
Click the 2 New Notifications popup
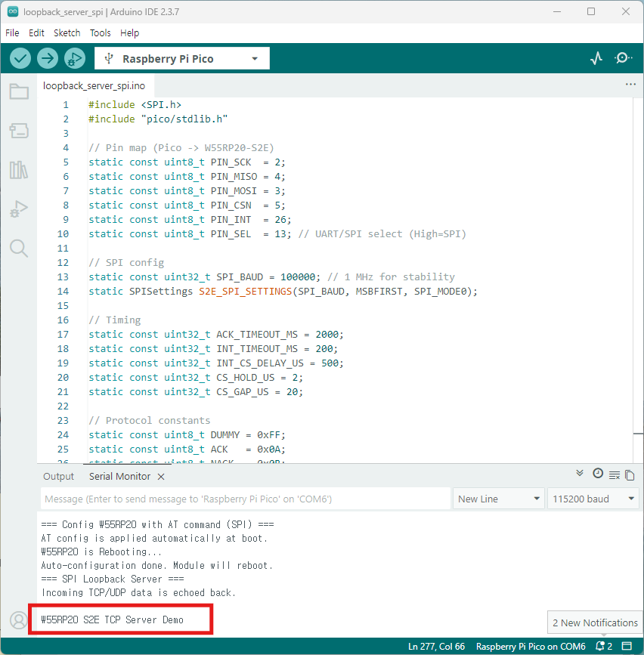click(594, 623)
